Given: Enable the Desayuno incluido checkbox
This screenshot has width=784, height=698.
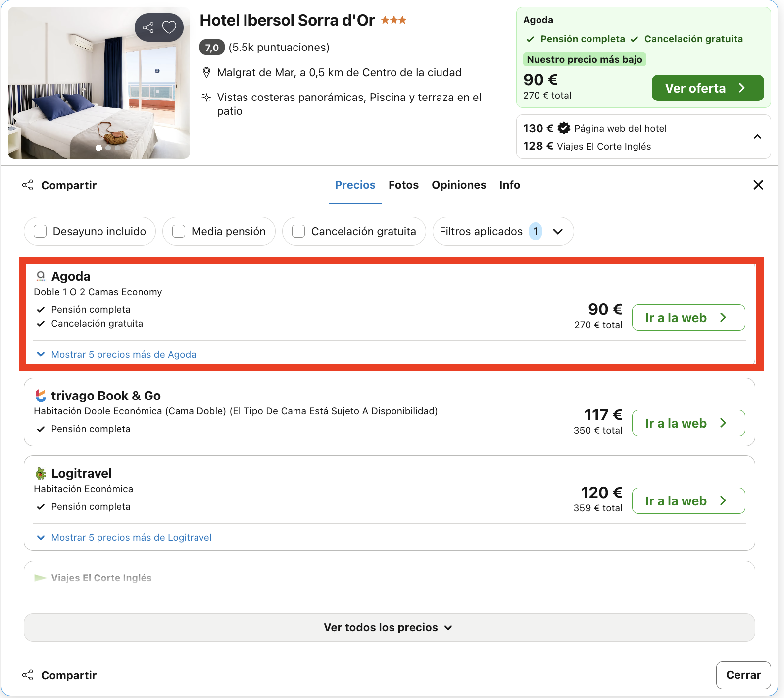Looking at the screenshot, I should [x=40, y=231].
